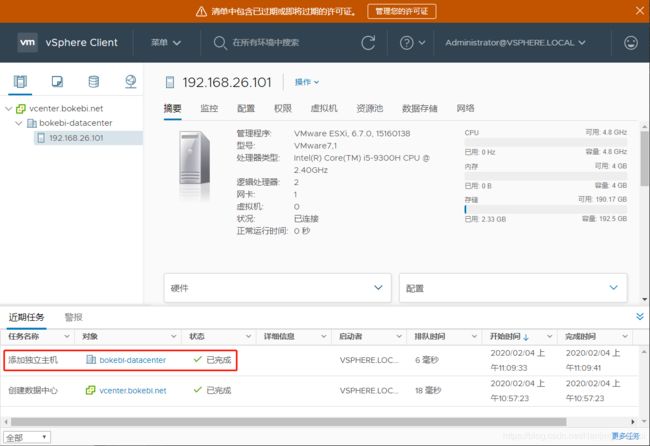Open the Storage inventory view icon
The height and width of the screenshot is (446, 650).
[94, 81]
